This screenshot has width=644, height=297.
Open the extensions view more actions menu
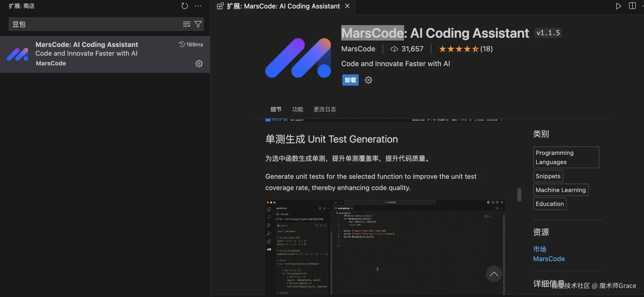click(198, 6)
